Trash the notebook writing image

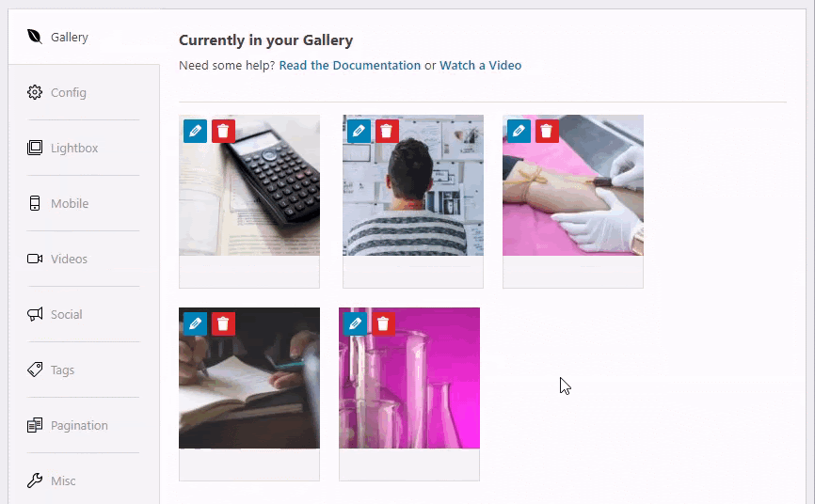point(223,323)
